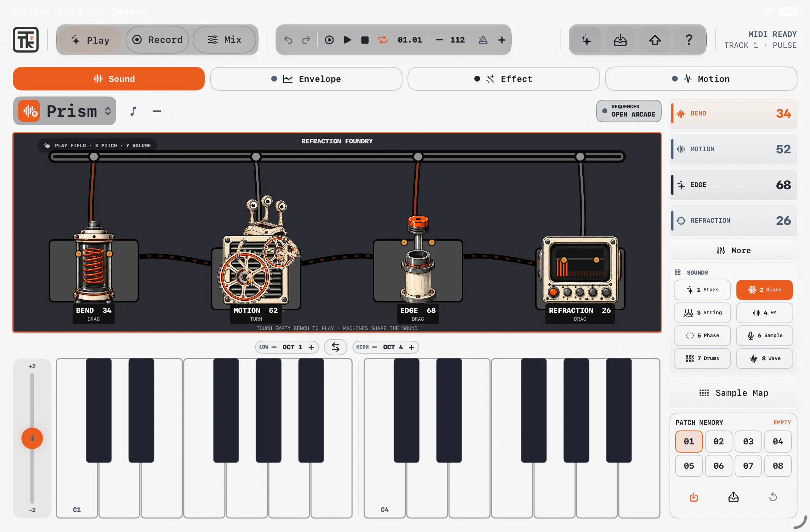Select the Sound tab
The height and width of the screenshot is (532, 810).
tap(109, 79)
